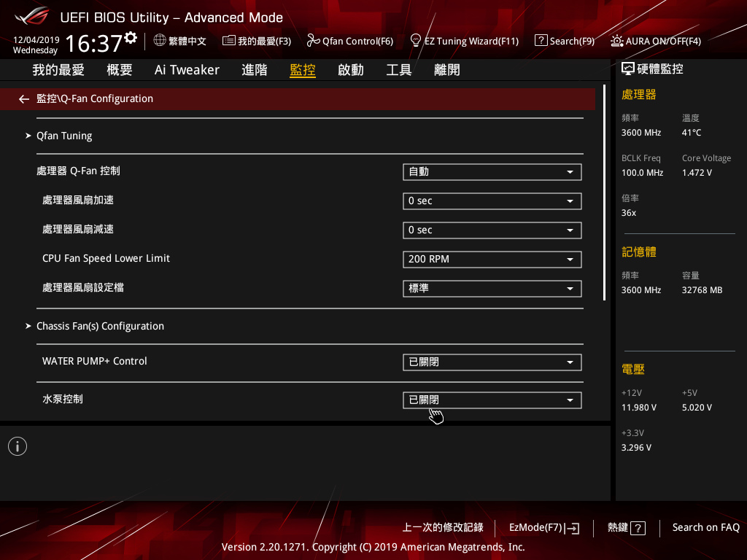This screenshot has height=560, width=747.
Task: Click the 處理器 section heading
Action: (x=639, y=95)
